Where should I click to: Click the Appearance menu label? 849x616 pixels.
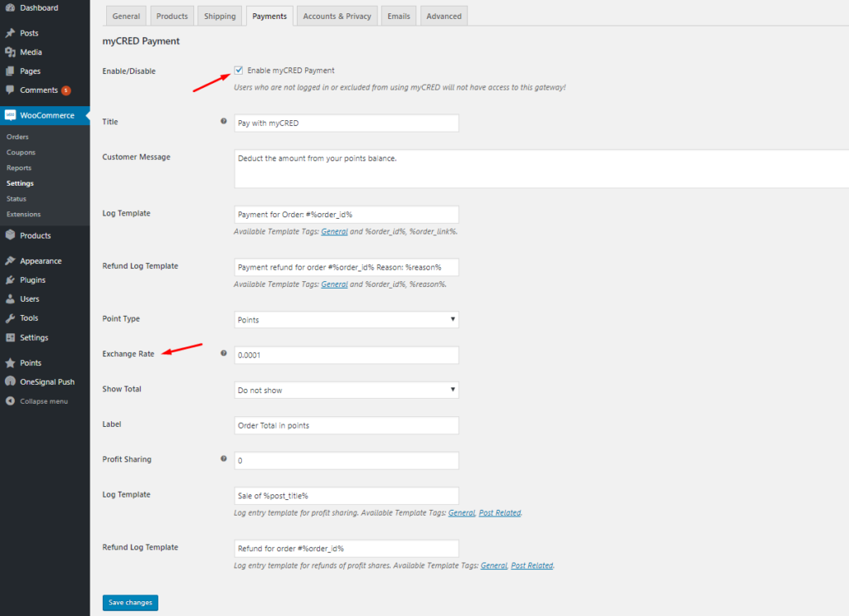coord(41,261)
